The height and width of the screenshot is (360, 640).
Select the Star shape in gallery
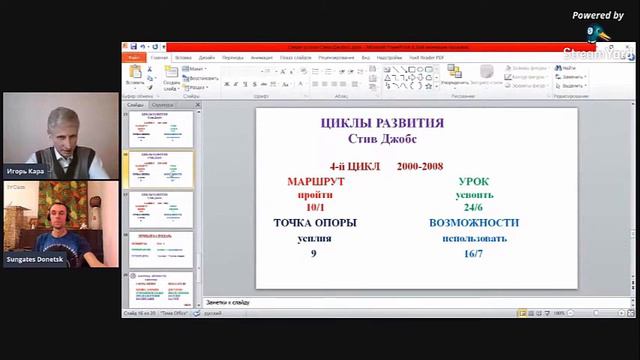click(429, 86)
